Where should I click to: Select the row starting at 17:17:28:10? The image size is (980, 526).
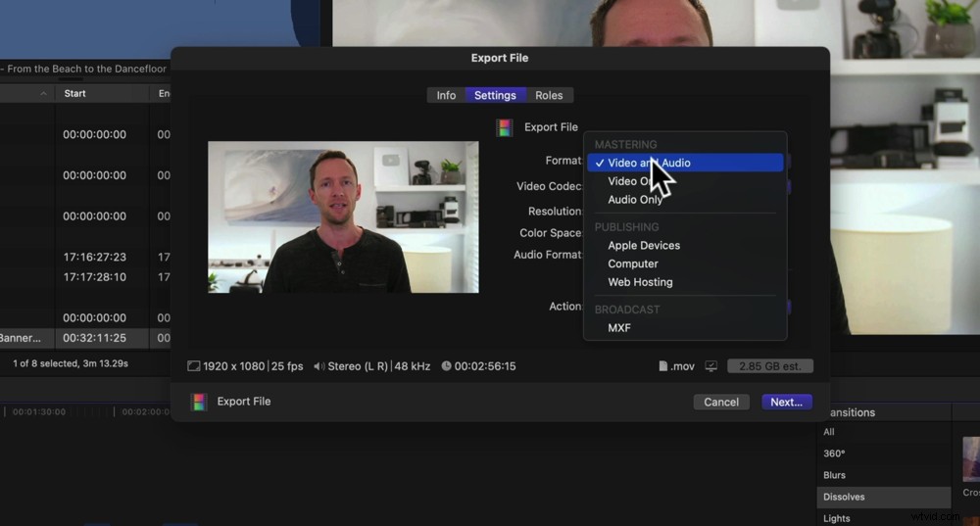point(94,277)
